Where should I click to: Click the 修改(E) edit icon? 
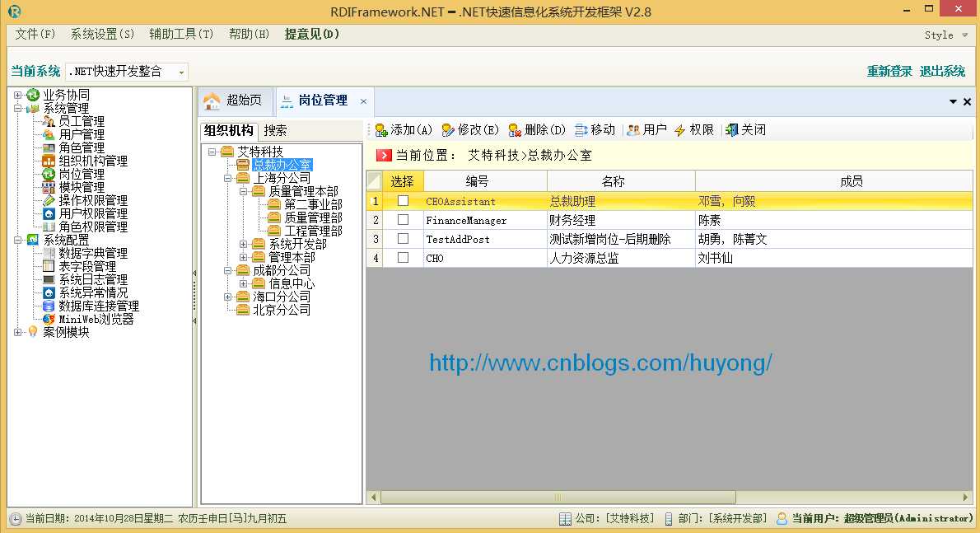[x=447, y=130]
